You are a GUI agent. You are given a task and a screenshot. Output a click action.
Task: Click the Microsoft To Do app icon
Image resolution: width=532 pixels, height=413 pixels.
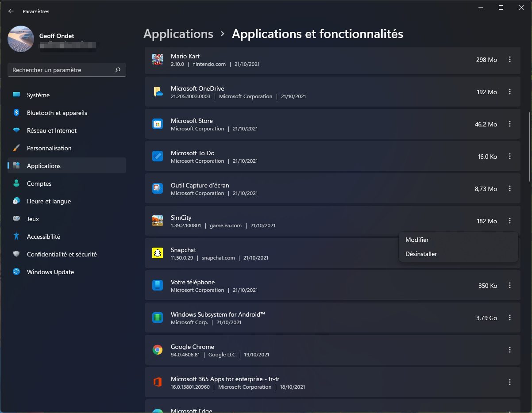tap(157, 157)
